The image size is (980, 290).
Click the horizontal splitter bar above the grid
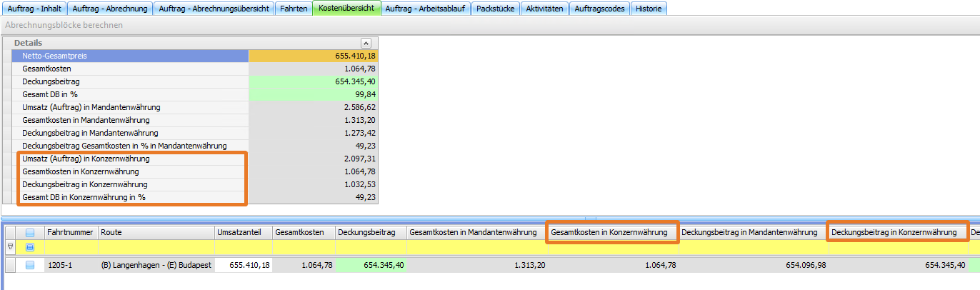pyautogui.click(x=490, y=218)
